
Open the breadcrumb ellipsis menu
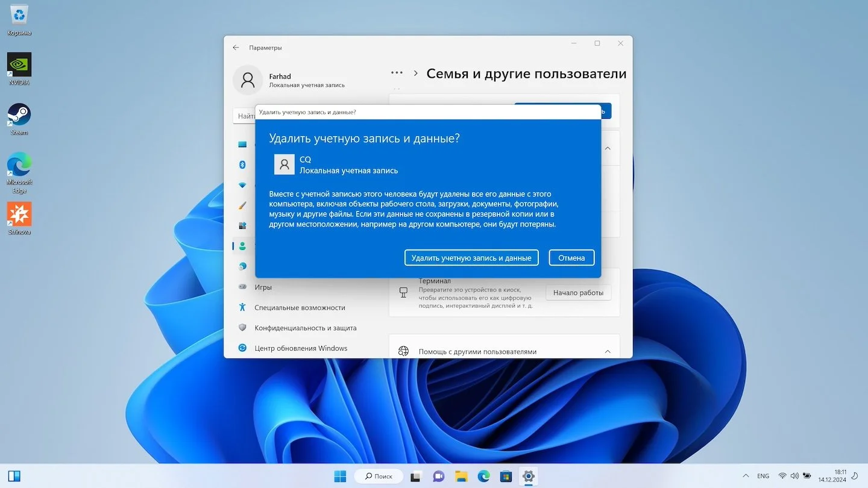coord(397,73)
